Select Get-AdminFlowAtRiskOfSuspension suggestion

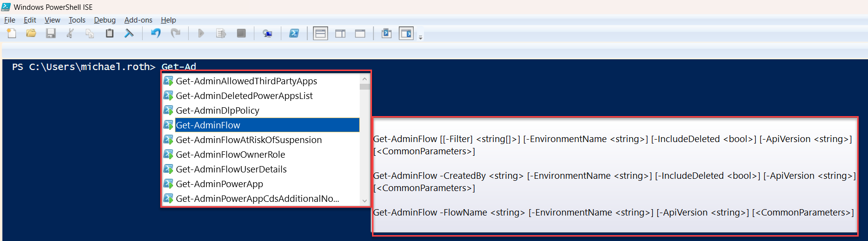(x=261, y=140)
